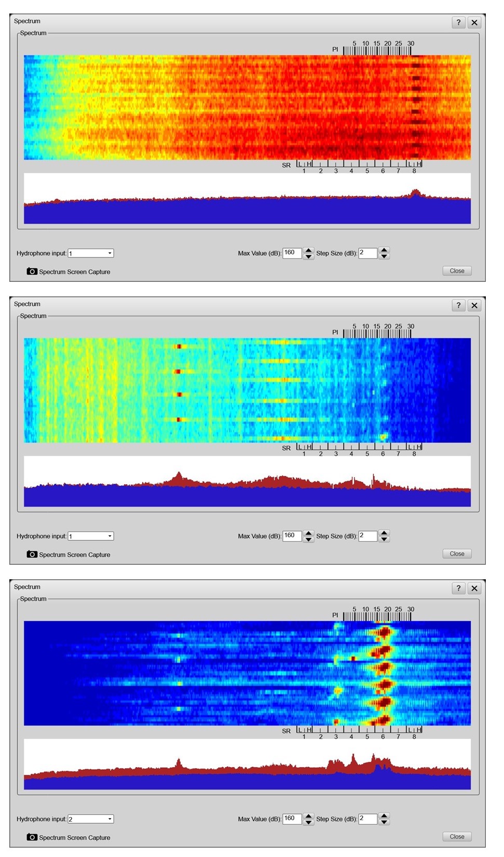504x857 pixels.
Task: Click the camera icon in the middle Spectrum window
Action: (32, 554)
